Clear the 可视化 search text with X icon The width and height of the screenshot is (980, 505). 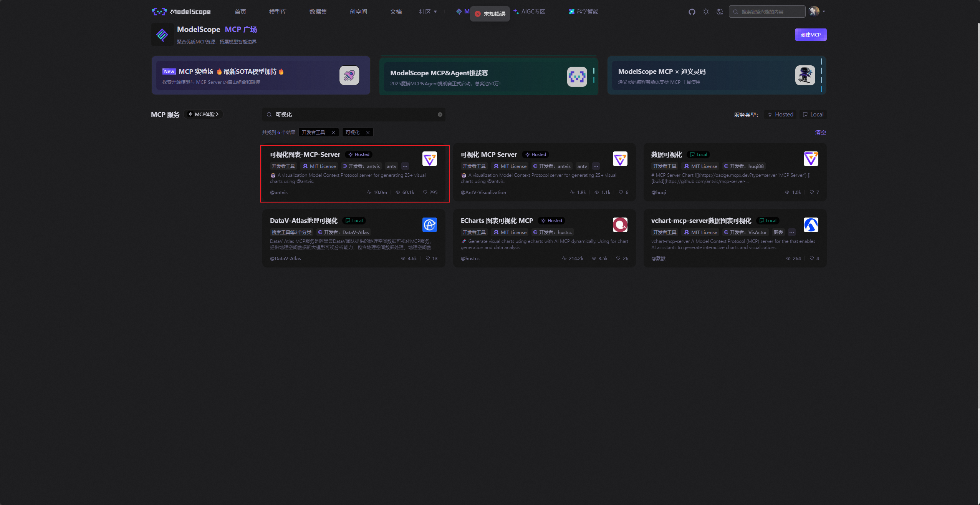(x=440, y=115)
